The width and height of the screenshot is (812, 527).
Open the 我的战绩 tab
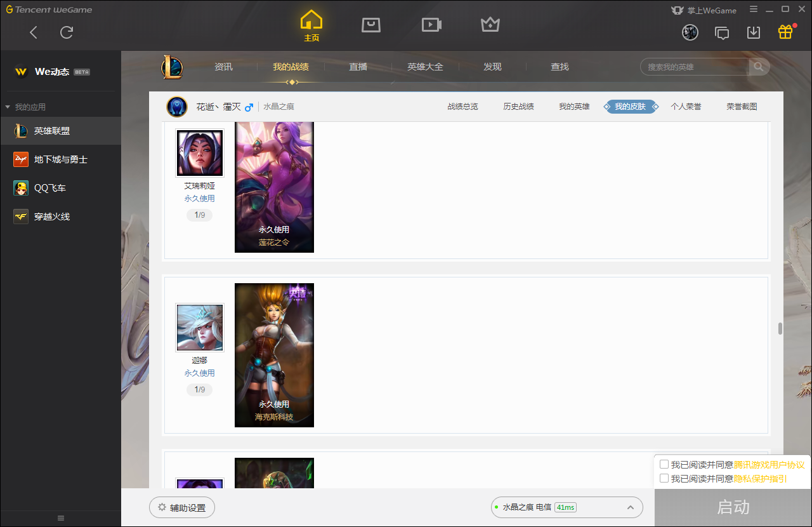(x=291, y=67)
